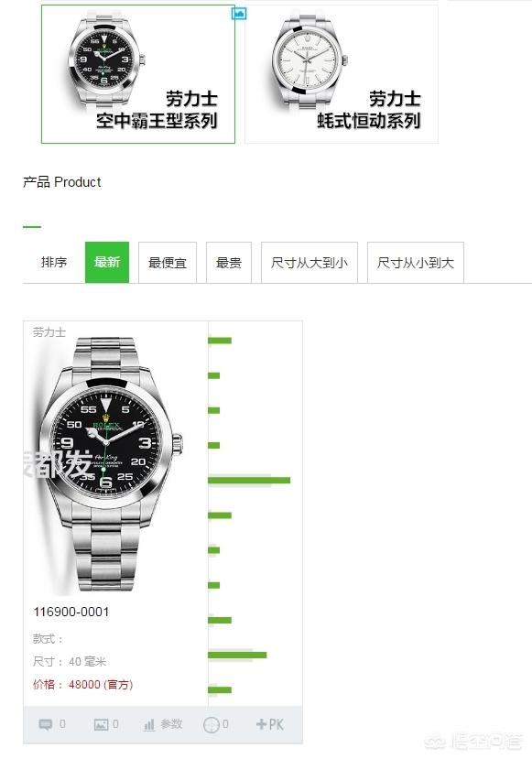Add the watch to +PK comparison
The width and height of the screenshot is (532, 759).
[269, 724]
